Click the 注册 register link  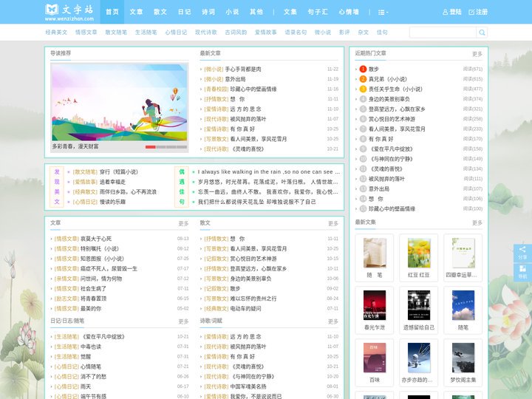click(478, 13)
